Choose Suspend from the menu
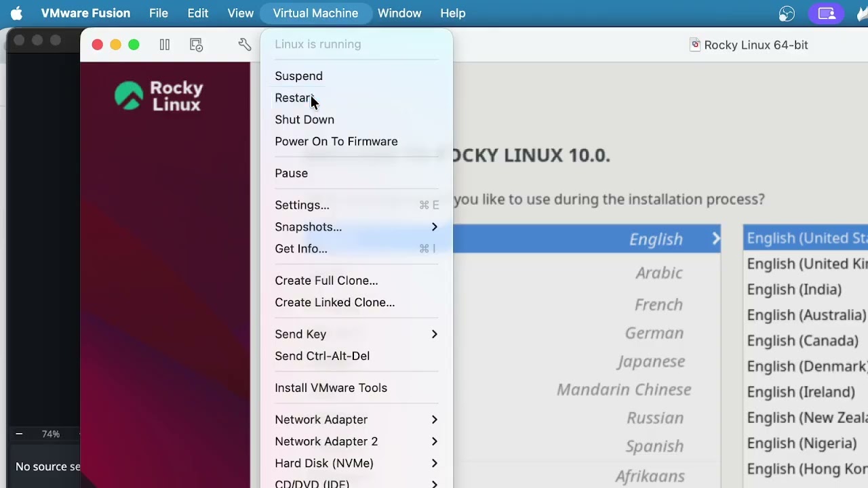 (357, 76)
